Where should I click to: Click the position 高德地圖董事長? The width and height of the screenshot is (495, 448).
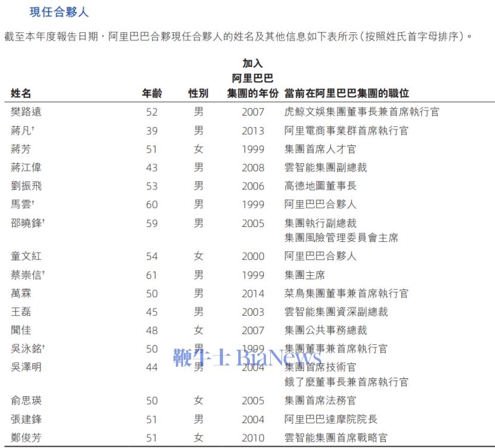(320, 186)
